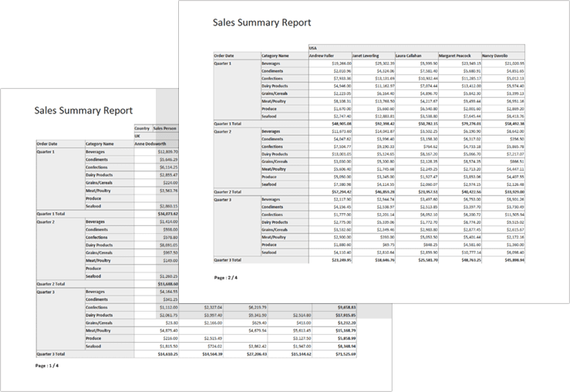
Task: Select "Order Date" header on page 1
Action: pyautogui.click(x=60, y=144)
